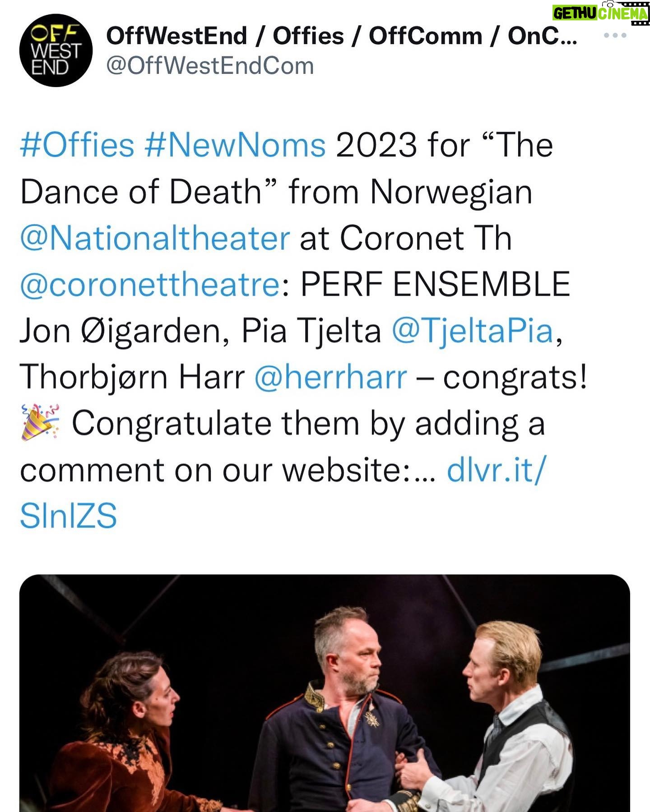Open the three-dot more options menu
650x812 pixels.
(615, 35)
